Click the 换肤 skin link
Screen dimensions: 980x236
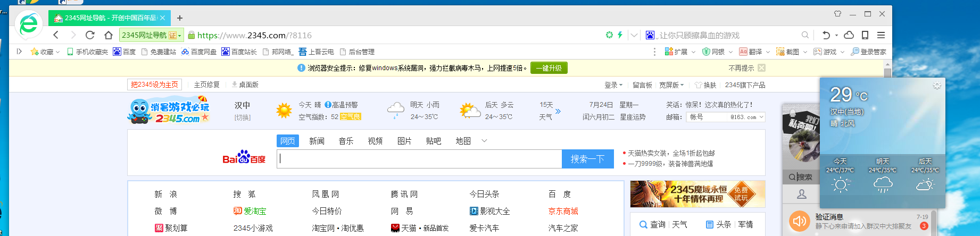pos(705,85)
